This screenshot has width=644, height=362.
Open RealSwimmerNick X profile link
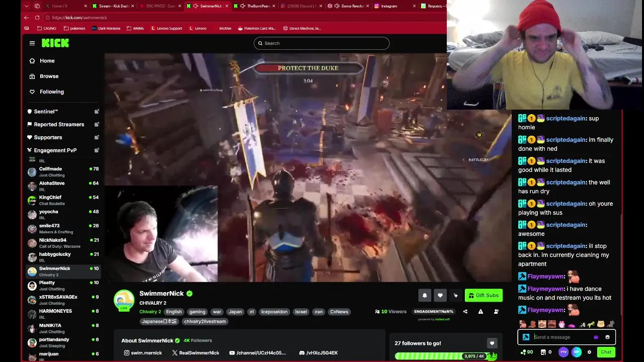(x=196, y=353)
